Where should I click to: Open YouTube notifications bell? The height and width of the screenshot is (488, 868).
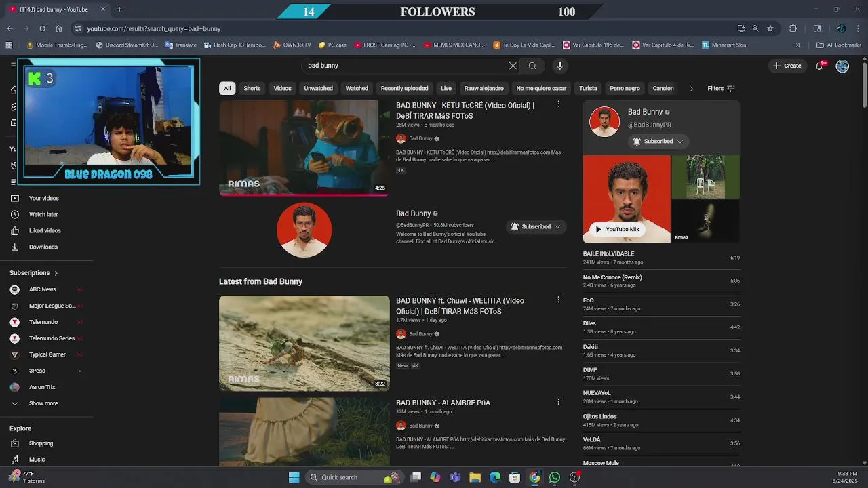tap(820, 66)
